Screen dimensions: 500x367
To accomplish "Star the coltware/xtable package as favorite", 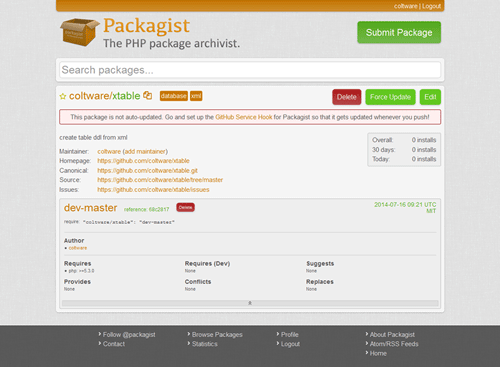I will click(x=63, y=96).
